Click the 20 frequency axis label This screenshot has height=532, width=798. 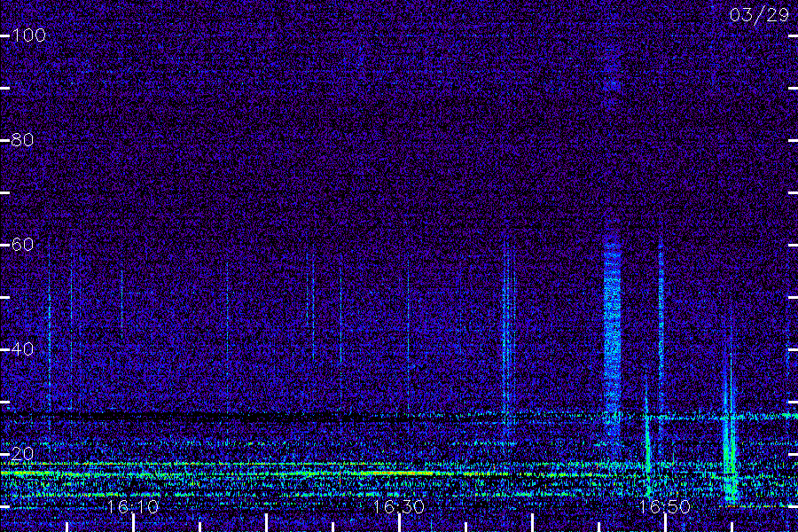tap(22, 454)
